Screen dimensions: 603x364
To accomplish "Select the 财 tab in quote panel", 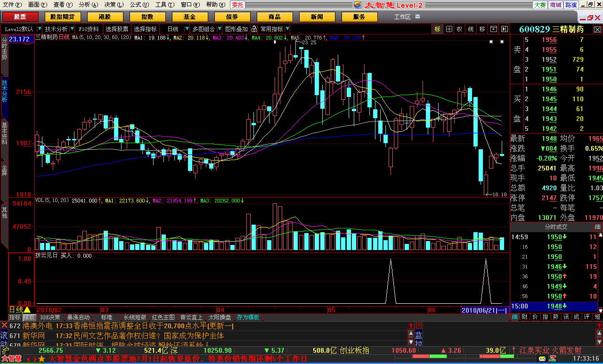I will [x=524, y=317].
